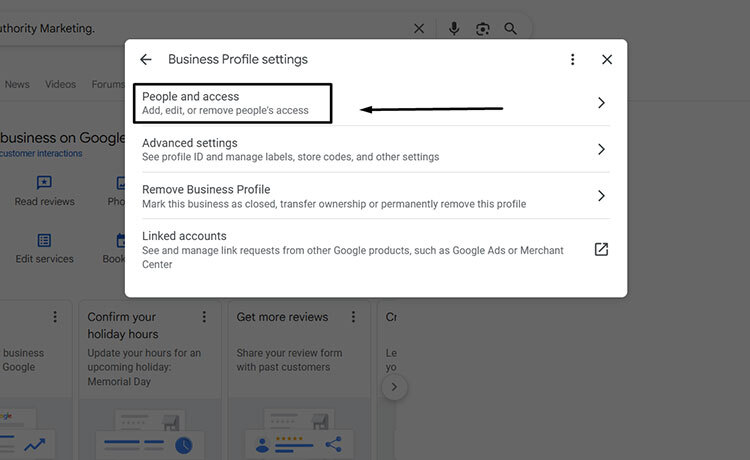This screenshot has height=460, width=750.
Task: Click 'Update your hours for an upcoming holiday' text
Action: click(x=144, y=367)
